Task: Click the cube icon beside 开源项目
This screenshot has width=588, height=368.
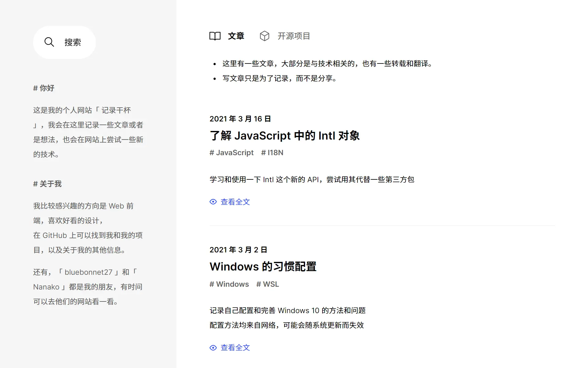Action: [x=265, y=36]
